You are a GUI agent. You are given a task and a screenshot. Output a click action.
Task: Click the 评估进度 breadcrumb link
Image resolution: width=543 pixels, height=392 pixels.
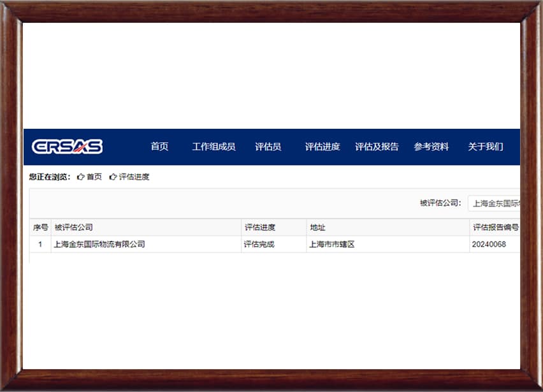134,177
